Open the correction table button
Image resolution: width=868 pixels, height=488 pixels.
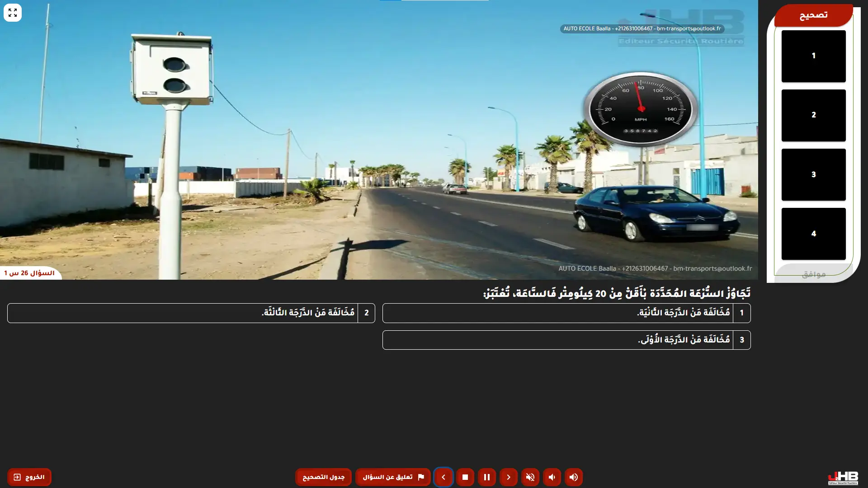[323, 477]
